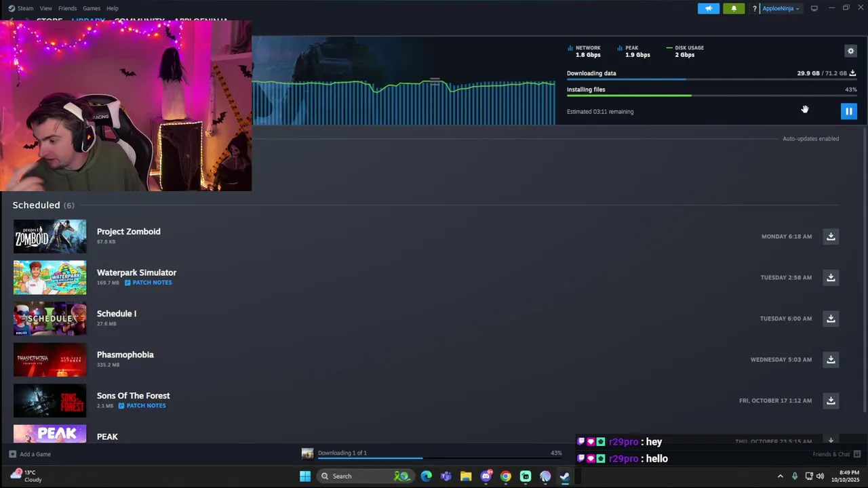The image size is (868, 488).
Task: Open Friends & Chat panel
Action: coord(836,454)
